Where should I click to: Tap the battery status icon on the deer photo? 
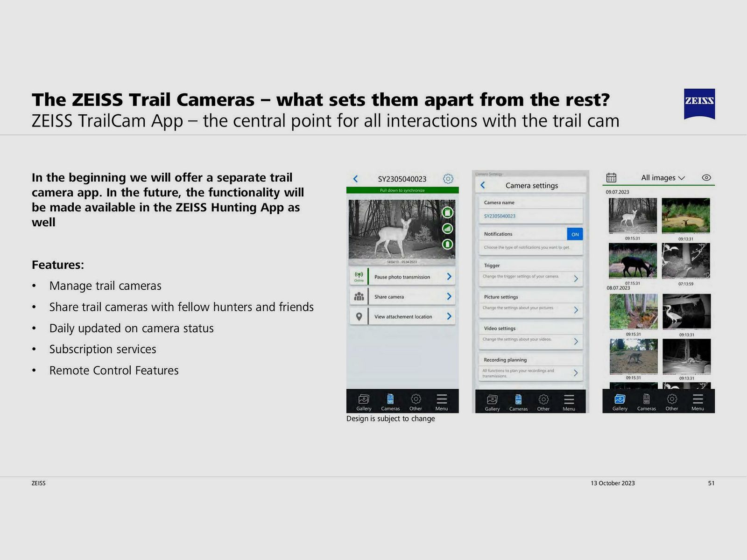click(x=447, y=244)
